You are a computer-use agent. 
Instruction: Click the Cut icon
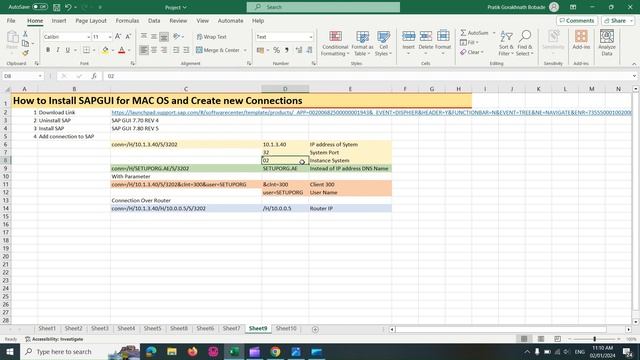25,34
